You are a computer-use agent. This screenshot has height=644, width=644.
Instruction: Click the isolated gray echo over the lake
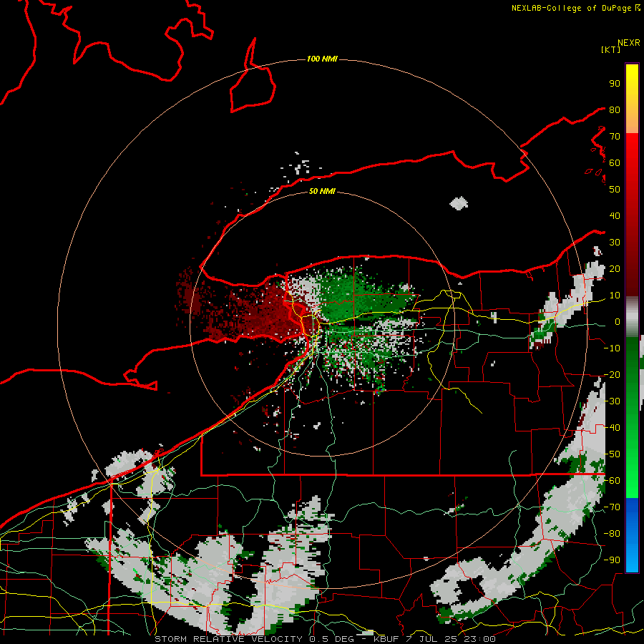(459, 203)
